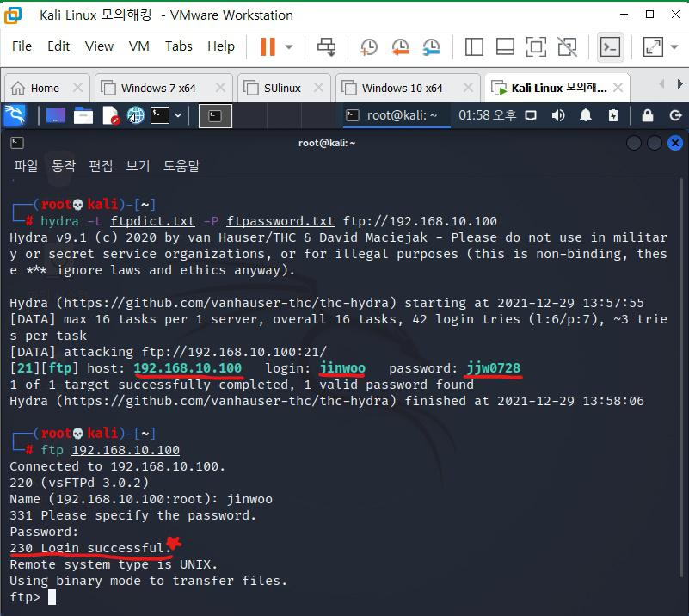Click ftpdict.txt in the hydra command

tap(152, 221)
